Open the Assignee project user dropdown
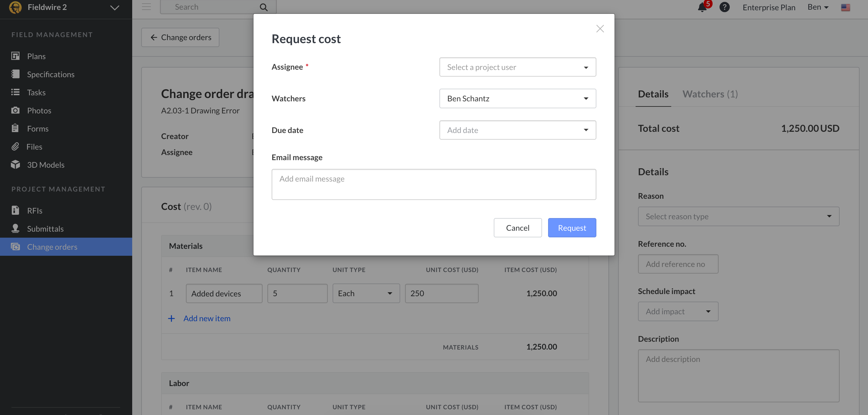 pyautogui.click(x=517, y=67)
